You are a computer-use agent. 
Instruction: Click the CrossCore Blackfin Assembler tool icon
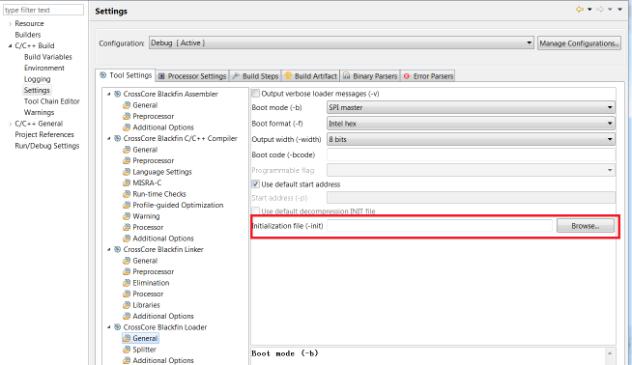coord(117,94)
